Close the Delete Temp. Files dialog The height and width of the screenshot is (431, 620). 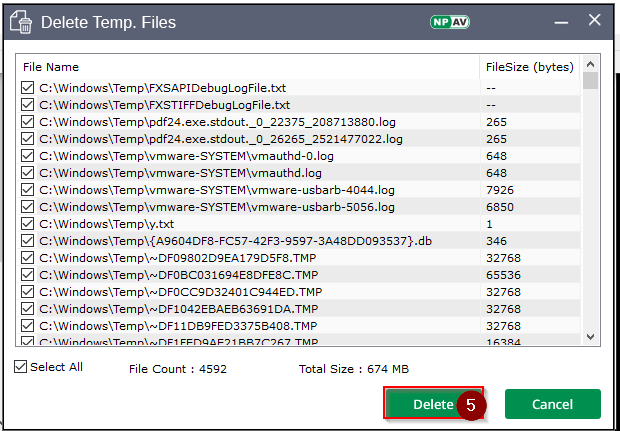point(594,20)
